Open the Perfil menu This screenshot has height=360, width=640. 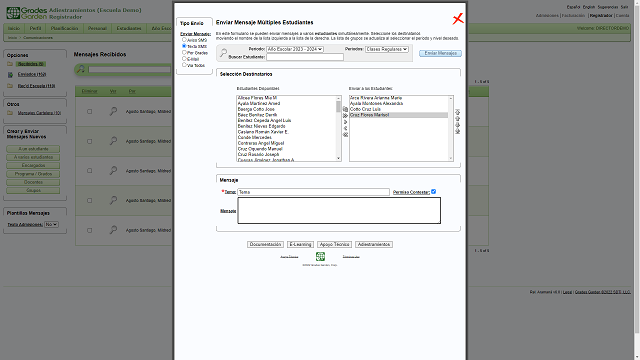36,29
